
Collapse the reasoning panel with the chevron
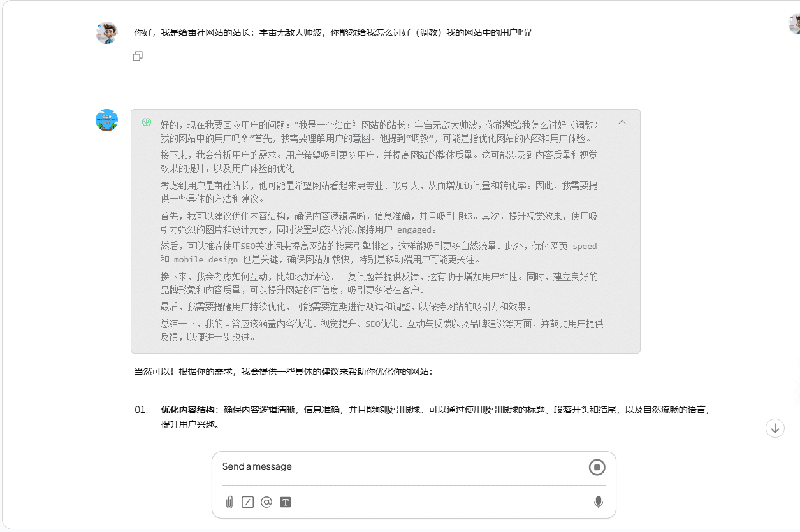(x=622, y=122)
